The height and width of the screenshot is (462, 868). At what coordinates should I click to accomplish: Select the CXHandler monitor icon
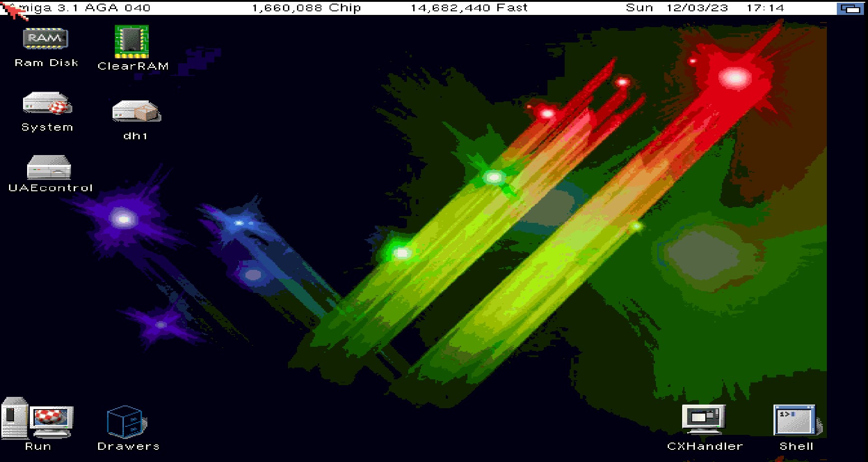(703, 419)
